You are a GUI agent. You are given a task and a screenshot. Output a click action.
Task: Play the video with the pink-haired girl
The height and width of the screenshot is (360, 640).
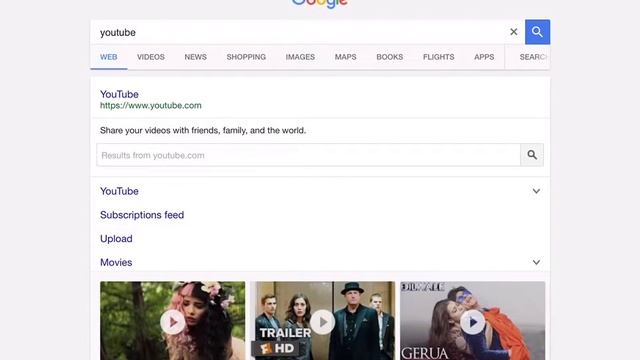[172, 322]
